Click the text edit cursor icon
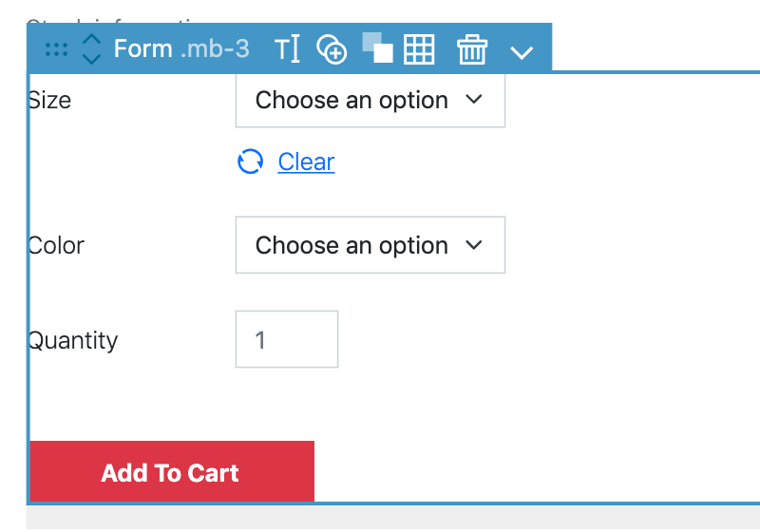 pyautogui.click(x=287, y=48)
